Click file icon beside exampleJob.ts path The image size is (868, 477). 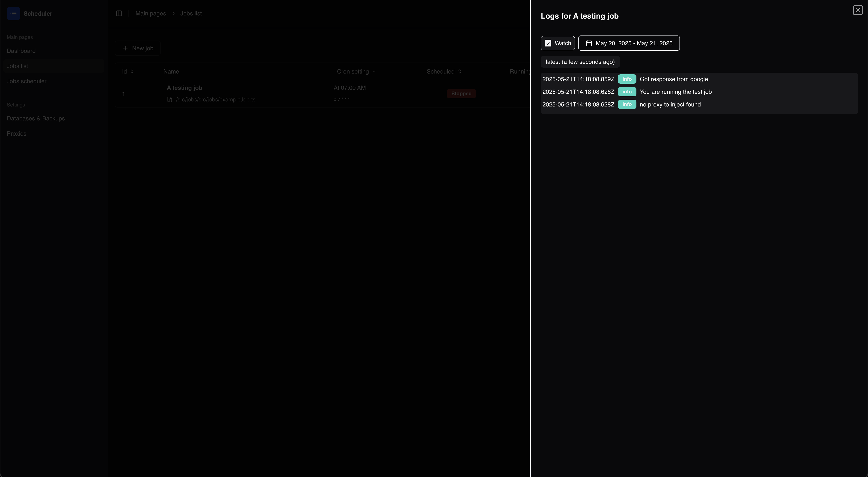coord(170,99)
